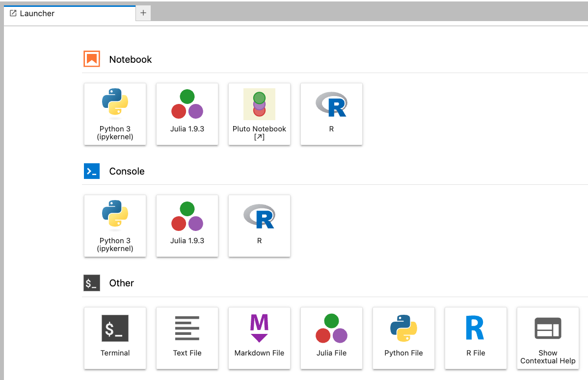Open a new Terminal
Viewport: 588px width, 380px height.
click(115, 338)
